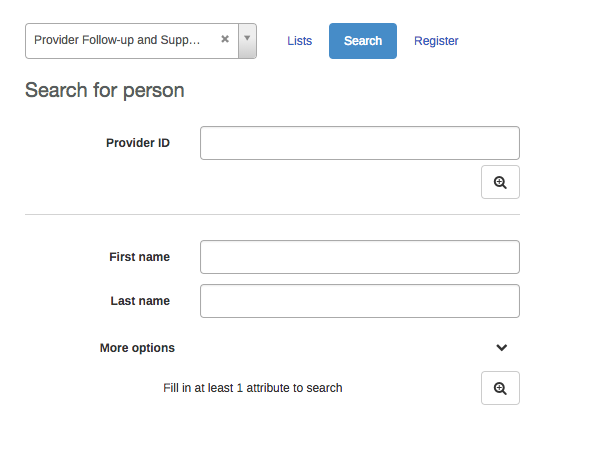591x467 pixels.
Task: Click the divider line below Provider ID section
Action: (x=273, y=214)
